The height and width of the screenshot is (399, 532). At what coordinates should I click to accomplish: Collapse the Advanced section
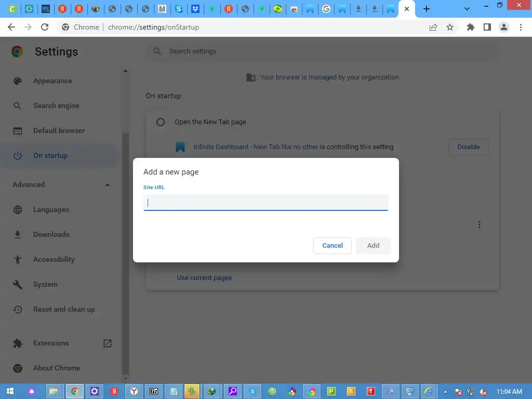(x=107, y=185)
